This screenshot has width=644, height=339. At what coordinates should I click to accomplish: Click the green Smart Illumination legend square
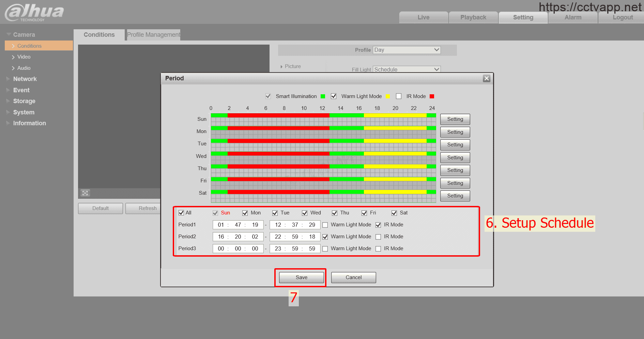pos(323,96)
